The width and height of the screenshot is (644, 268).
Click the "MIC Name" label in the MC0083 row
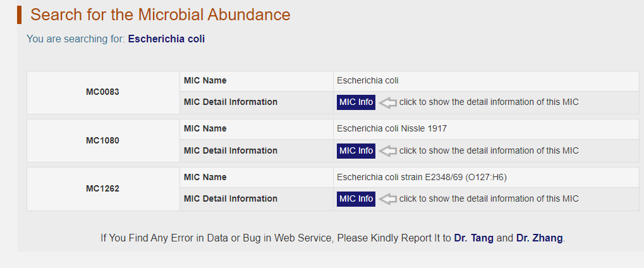click(205, 81)
